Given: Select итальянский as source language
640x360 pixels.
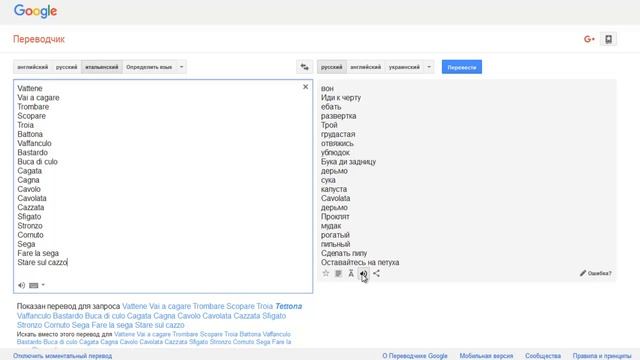Looking at the screenshot, I should pyautogui.click(x=102, y=67).
